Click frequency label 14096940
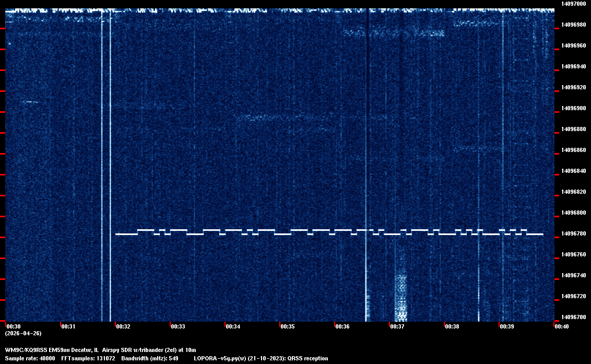The height and width of the screenshot is (364, 591). tap(574, 66)
